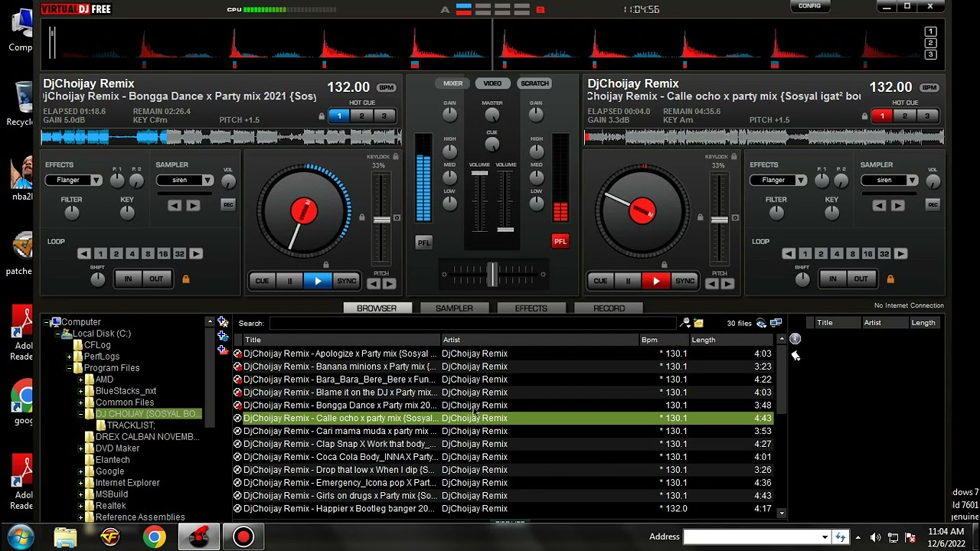Screen dimensions: 980x551
Task: Open the RECORD tab
Action: (x=609, y=308)
